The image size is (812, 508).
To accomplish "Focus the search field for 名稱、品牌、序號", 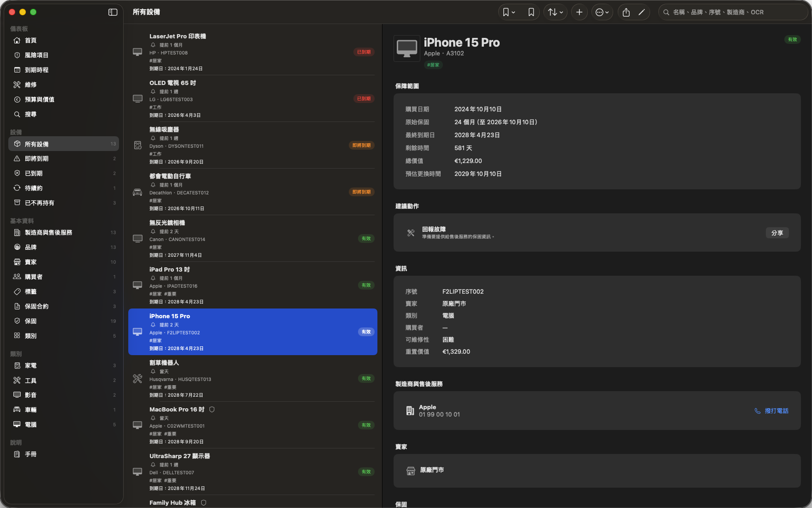I will point(733,12).
